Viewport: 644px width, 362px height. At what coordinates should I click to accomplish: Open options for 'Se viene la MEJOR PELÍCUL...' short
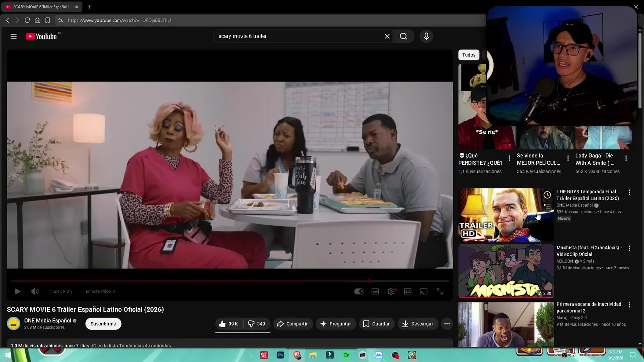tap(568, 158)
